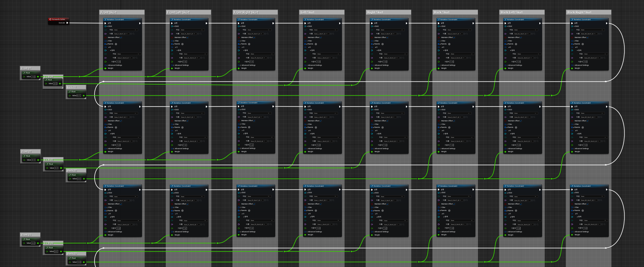The image size is (644, 267).
Task: Expand Filter section in top Front Left Skirt node
Action: 174,41
